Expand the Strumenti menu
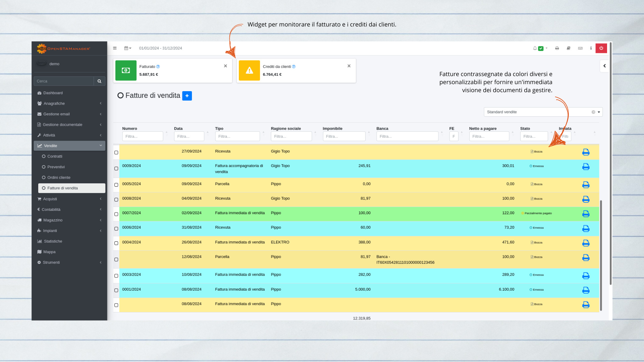The image size is (644, 362). pyautogui.click(x=69, y=262)
